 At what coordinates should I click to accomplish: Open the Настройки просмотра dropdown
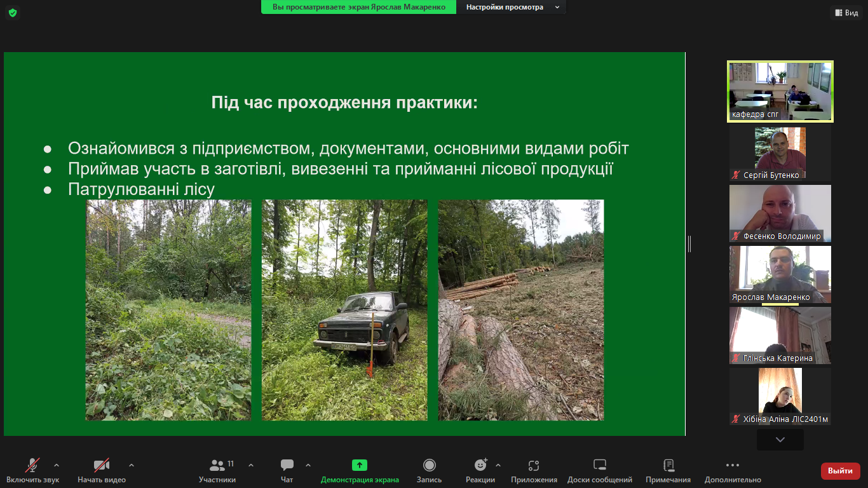512,7
